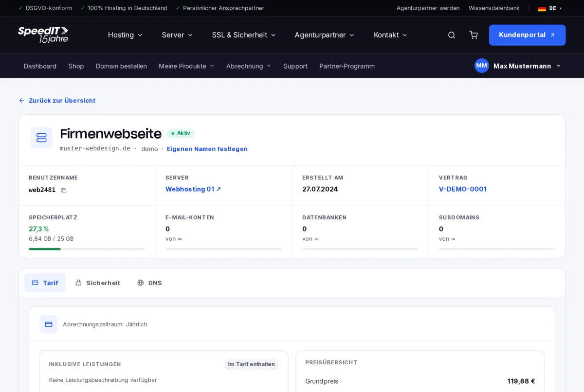This screenshot has width=584, height=392.
Task: Open SSL & Sicherheit dropdown
Action: (244, 35)
